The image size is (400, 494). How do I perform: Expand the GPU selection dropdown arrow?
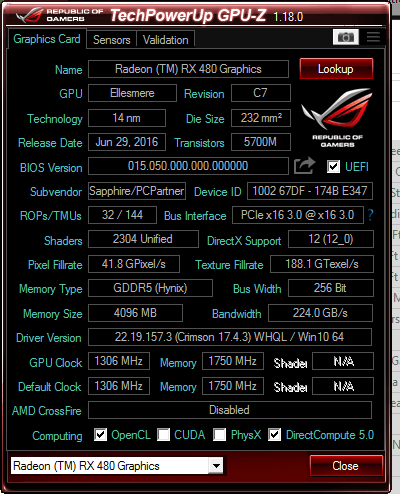(216, 466)
